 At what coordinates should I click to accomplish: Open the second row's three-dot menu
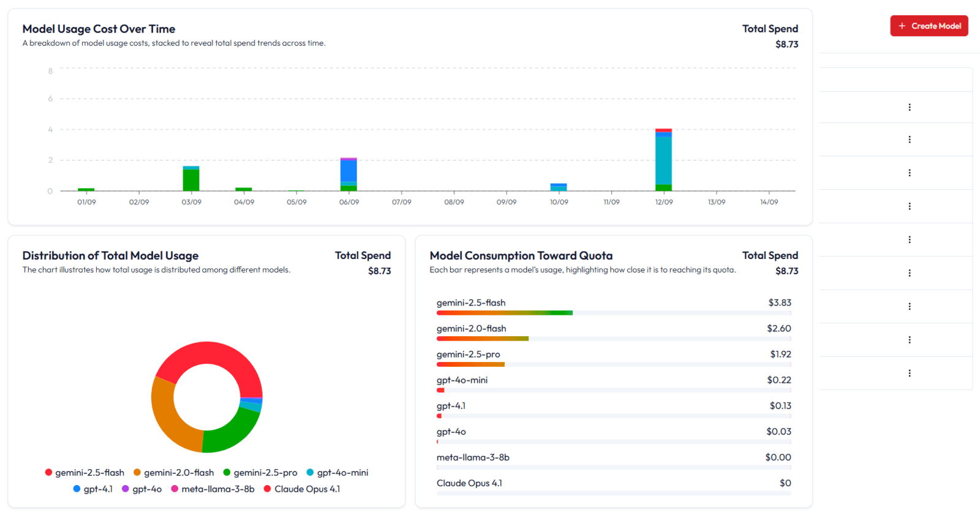[909, 140]
